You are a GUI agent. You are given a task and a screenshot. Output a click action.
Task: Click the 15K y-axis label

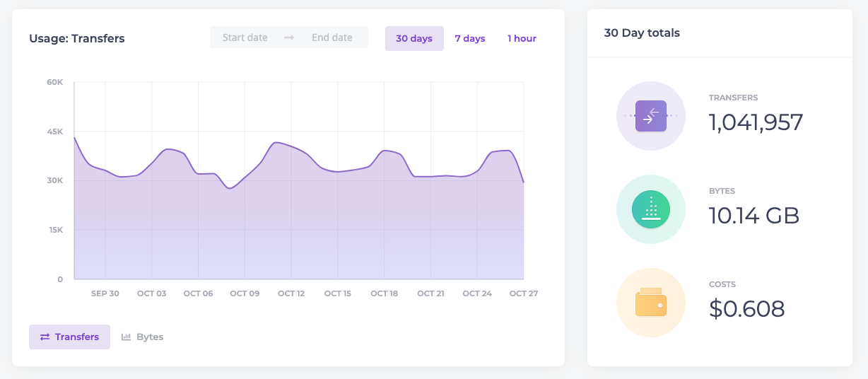coord(55,230)
